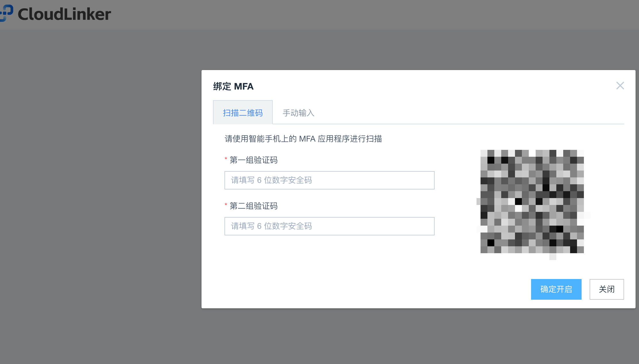Click the MFA scan instruction text
This screenshot has width=639, height=364.
pyautogui.click(x=303, y=139)
